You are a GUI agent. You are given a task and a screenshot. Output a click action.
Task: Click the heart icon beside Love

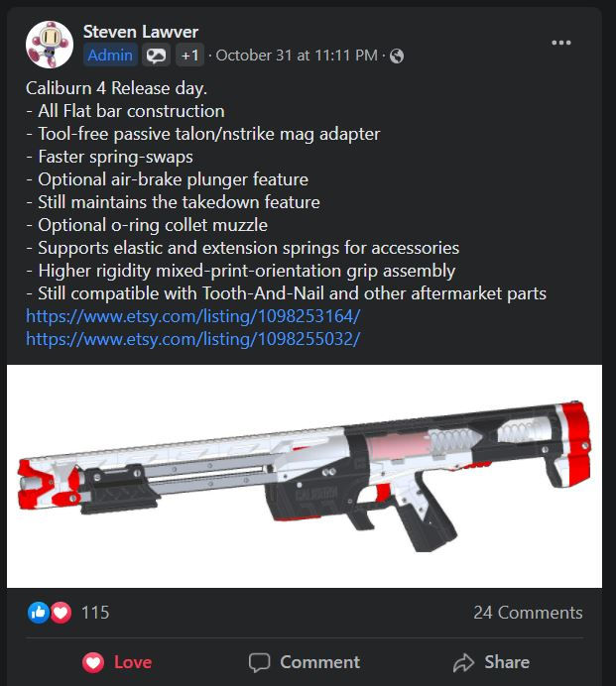pyautogui.click(x=93, y=662)
